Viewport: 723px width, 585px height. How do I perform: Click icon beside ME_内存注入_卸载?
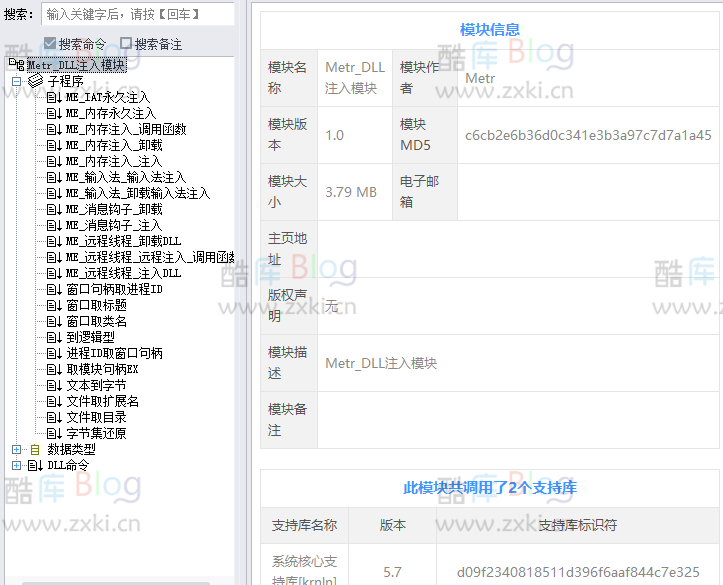tap(54, 146)
